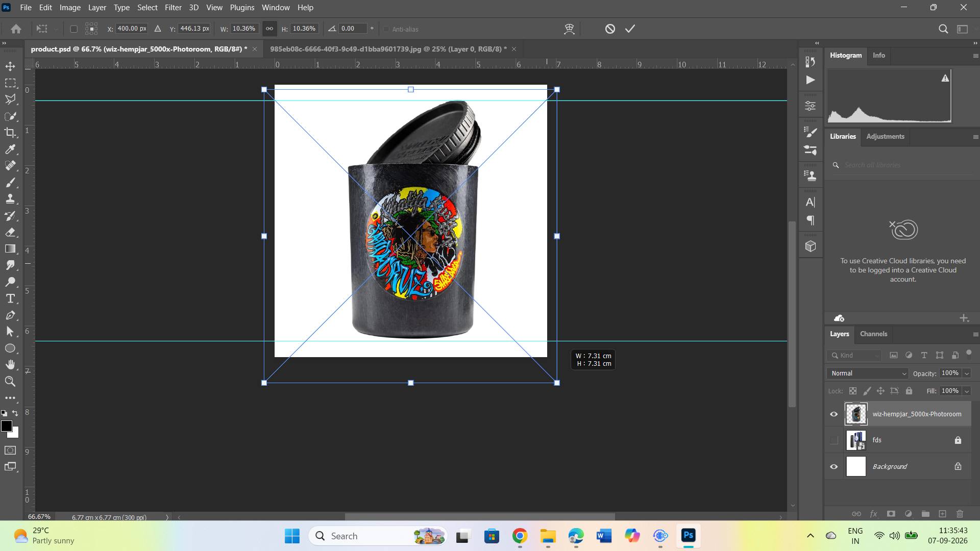This screenshot has height=551, width=980.
Task: Choose the Horizontal Type tool
Action: (x=10, y=298)
